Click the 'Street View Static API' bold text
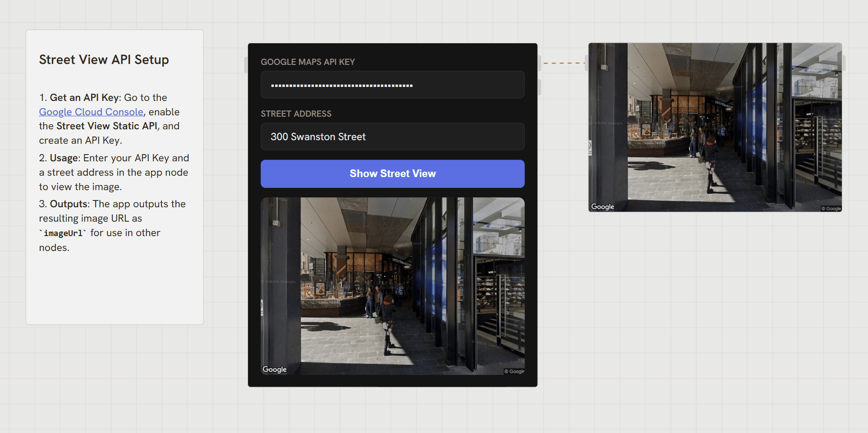Image resolution: width=868 pixels, height=433 pixels. coord(106,126)
